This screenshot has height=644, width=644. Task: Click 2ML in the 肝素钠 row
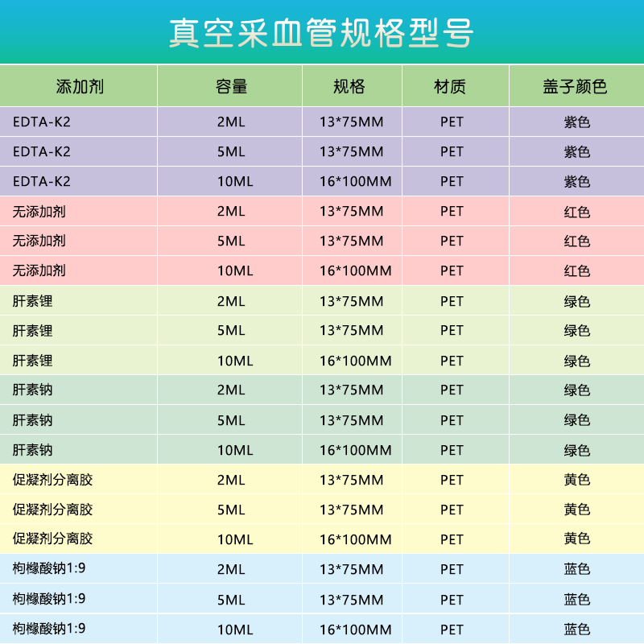[x=231, y=390]
